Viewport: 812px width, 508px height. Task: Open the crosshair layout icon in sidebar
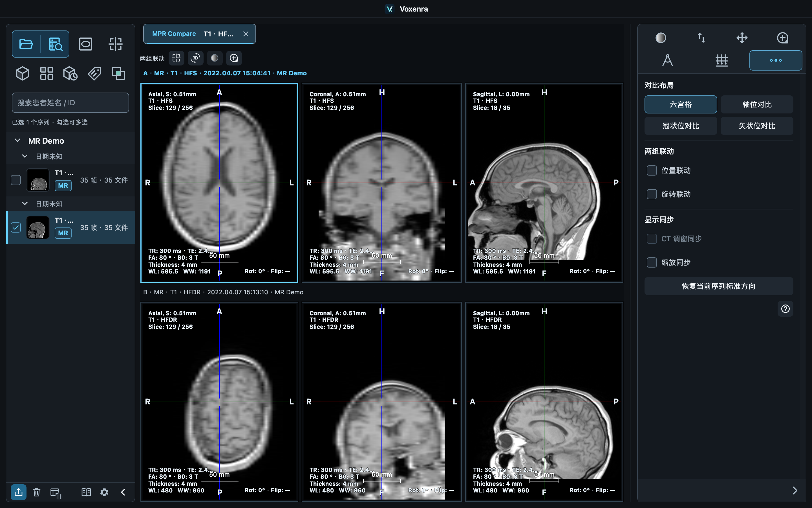point(115,44)
